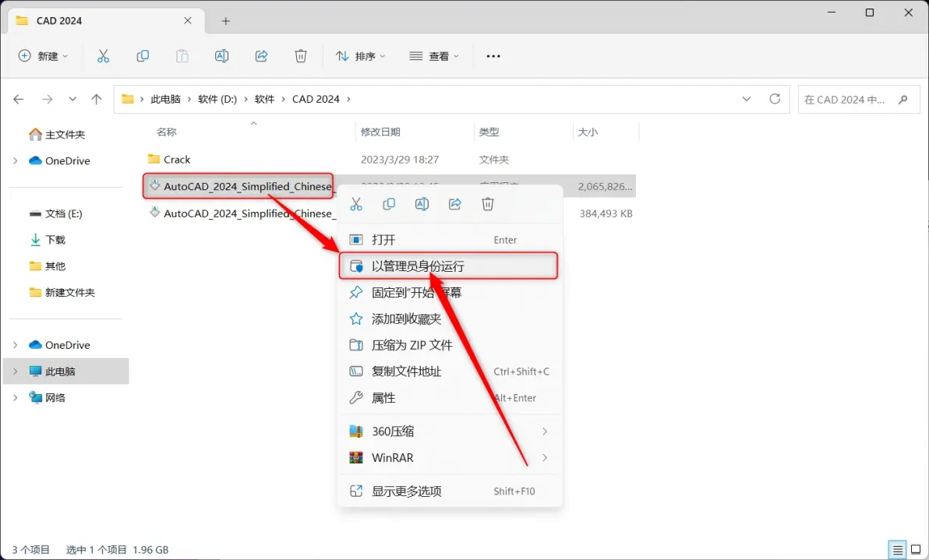This screenshot has width=929, height=560.
Task: Choose 显示更多选项 in the context menu
Action: tap(450, 491)
